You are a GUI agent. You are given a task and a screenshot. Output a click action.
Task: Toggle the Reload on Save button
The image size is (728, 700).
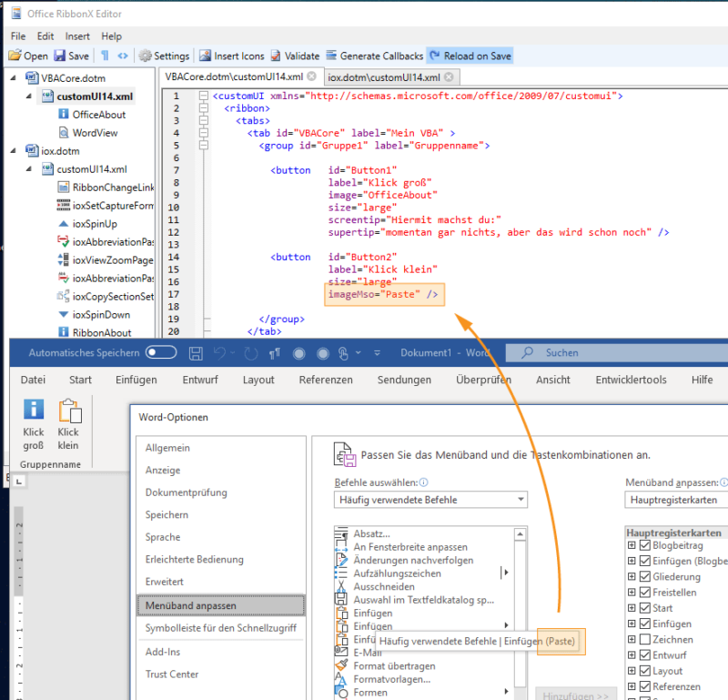coord(470,56)
